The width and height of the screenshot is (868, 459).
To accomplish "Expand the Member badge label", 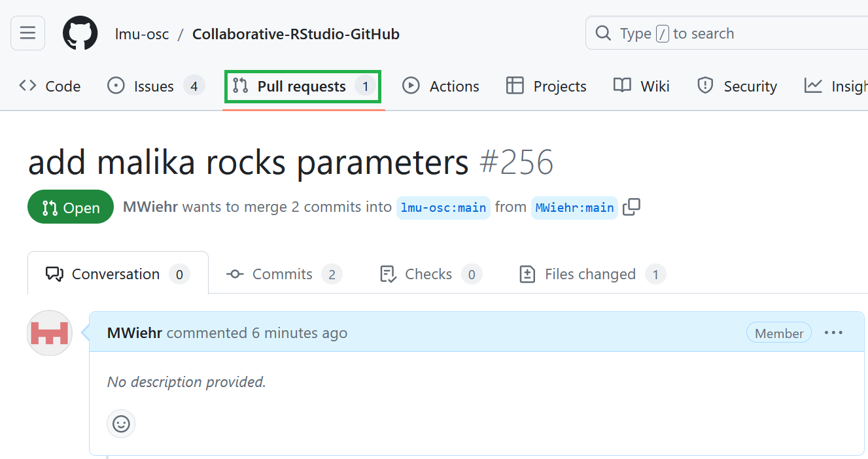I will pyautogui.click(x=778, y=332).
